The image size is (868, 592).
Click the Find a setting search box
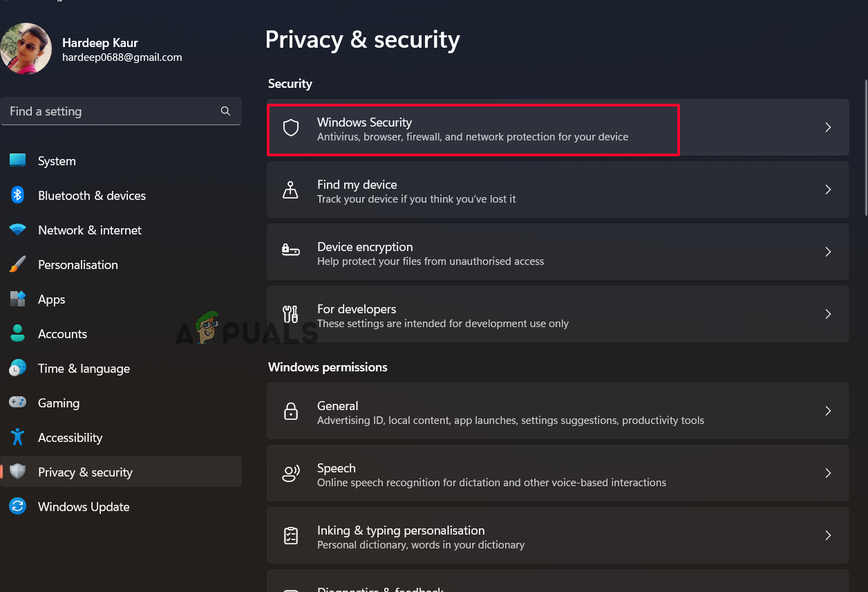[111, 111]
